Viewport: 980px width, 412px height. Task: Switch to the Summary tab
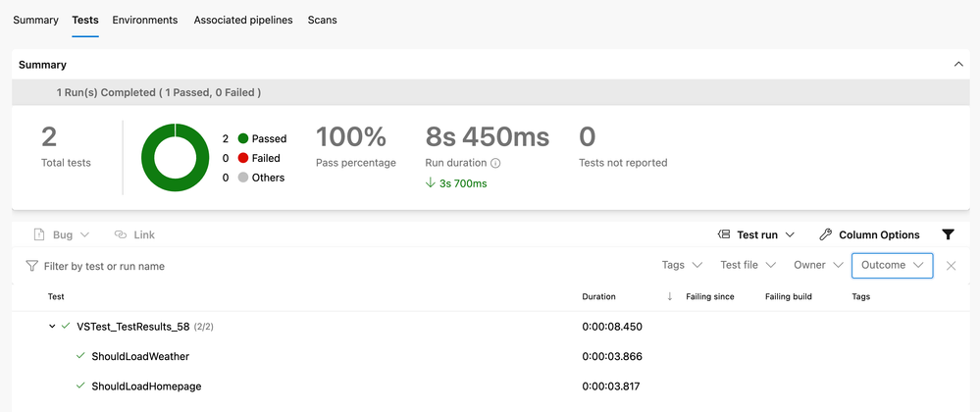[x=35, y=20]
